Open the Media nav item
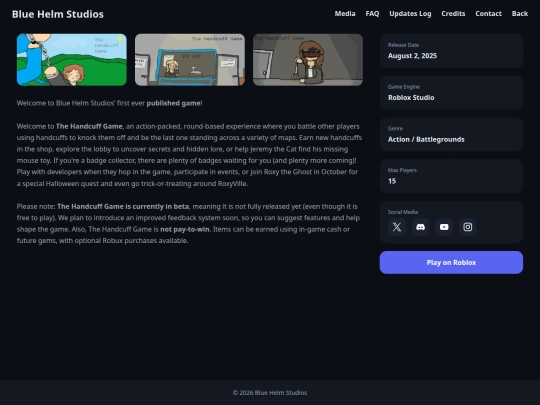This screenshot has height=405, width=540. click(345, 14)
